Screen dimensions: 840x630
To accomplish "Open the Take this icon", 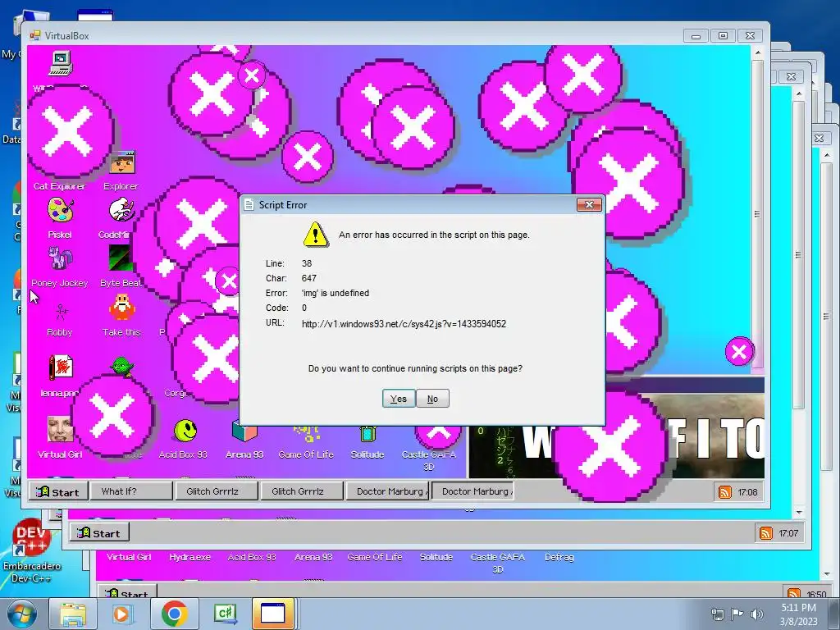I will tap(121, 308).
